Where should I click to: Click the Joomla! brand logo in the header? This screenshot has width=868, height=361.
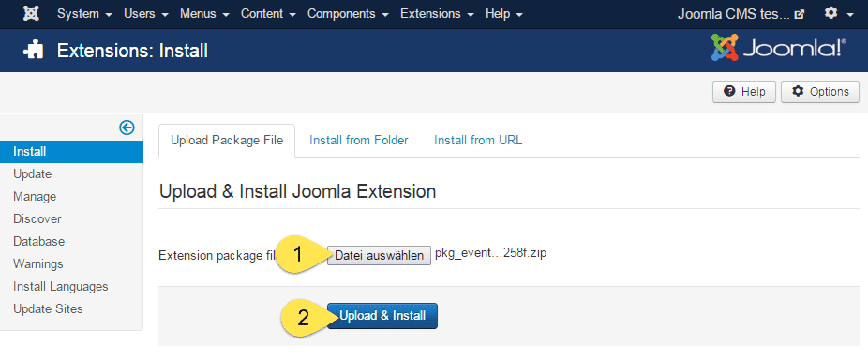778,48
